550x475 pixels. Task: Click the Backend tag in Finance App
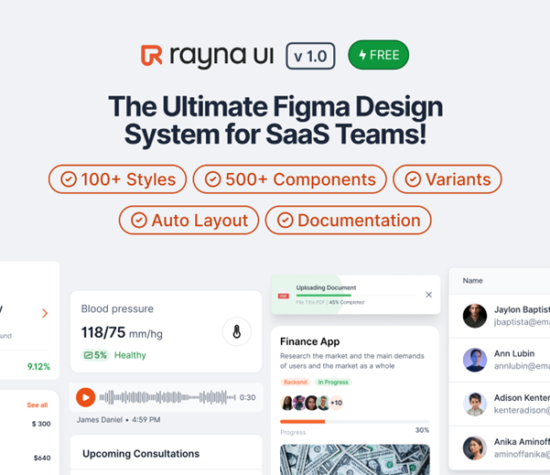click(295, 382)
